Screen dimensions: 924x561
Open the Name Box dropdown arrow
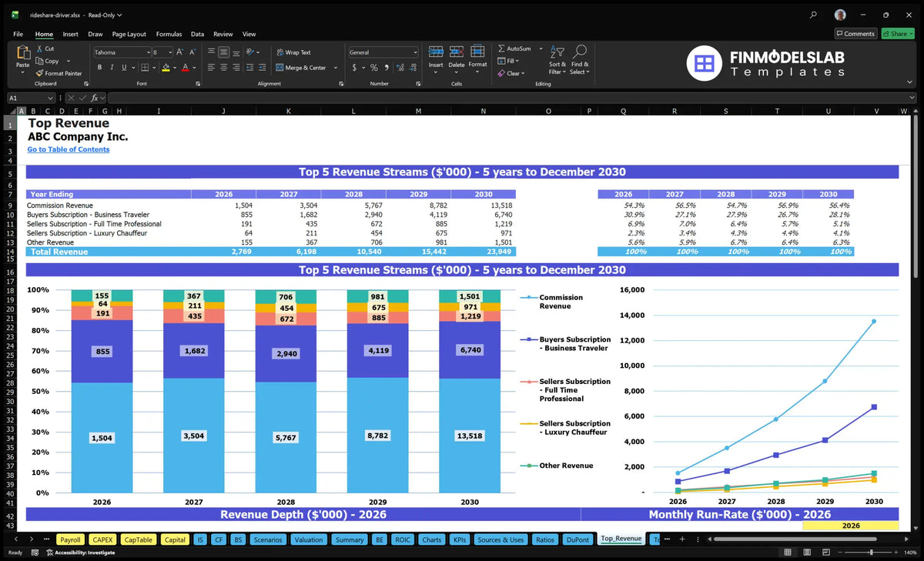tap(50, 98)
